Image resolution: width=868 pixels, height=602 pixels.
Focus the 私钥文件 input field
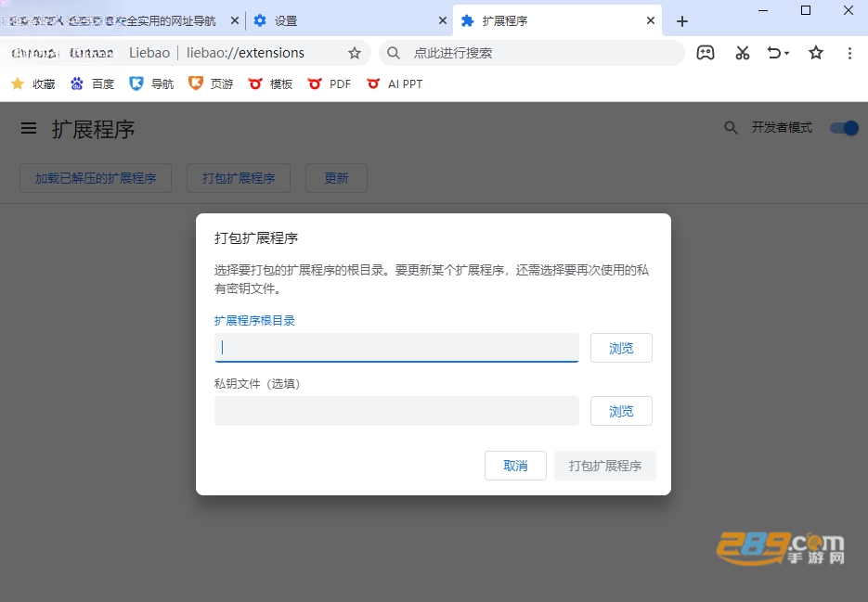(x=396, y=411)
